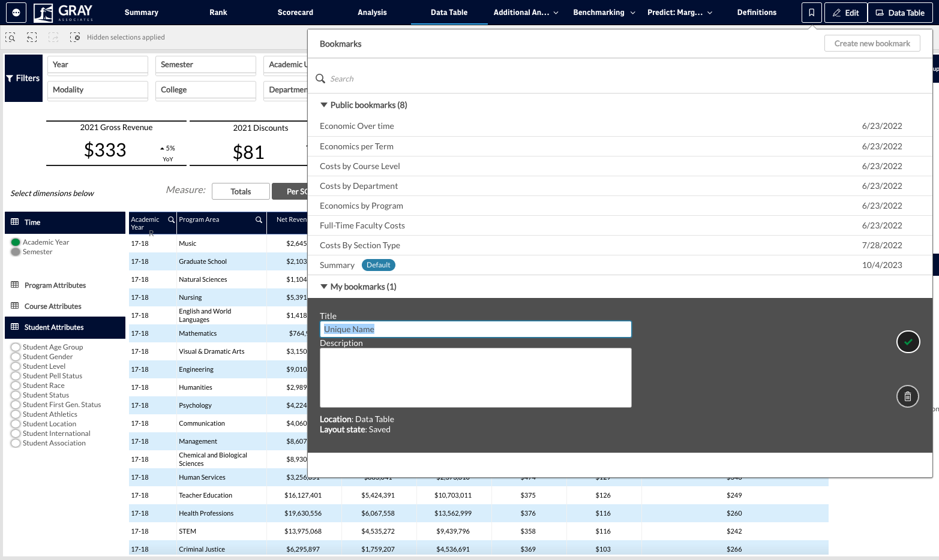Click the bookmark Title input field
Screen dimensions: 939x560
(476, 329)
